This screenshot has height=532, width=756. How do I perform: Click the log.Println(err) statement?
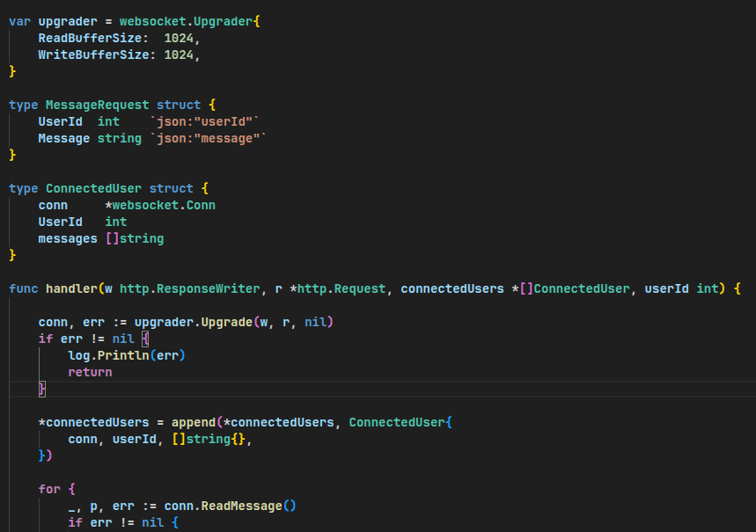[x=127, y=355]
